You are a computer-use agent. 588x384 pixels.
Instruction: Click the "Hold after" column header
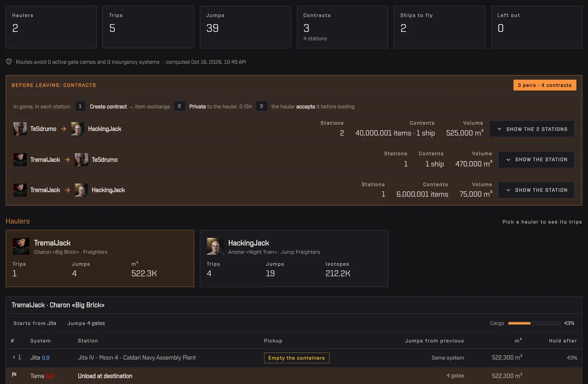tap(563, 341)
